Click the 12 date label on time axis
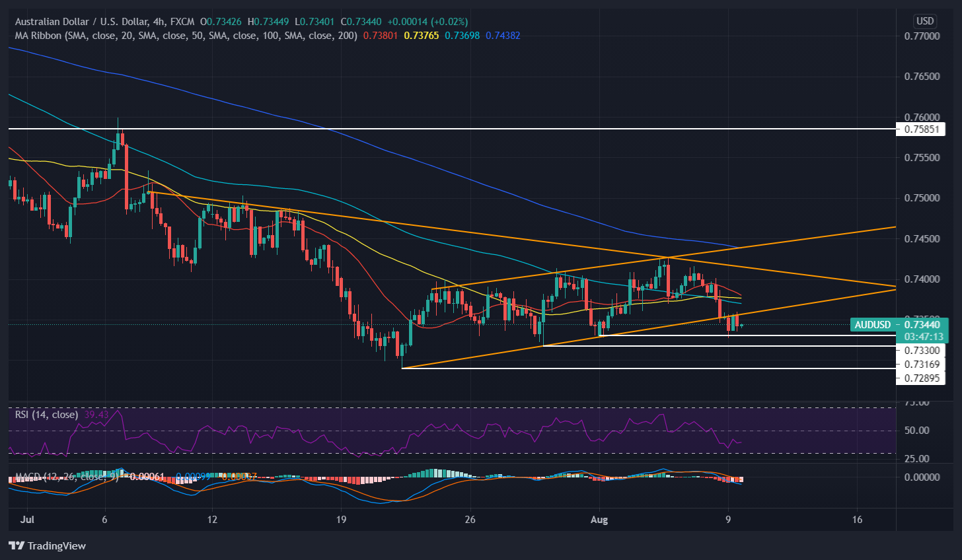This screenshot has width=962, height=560. tap(211, 520)
